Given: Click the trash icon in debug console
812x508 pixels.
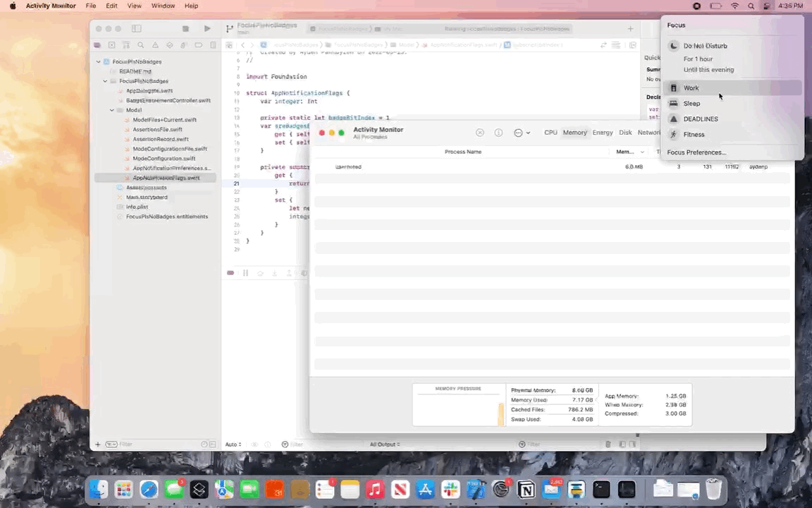Looking at the screenshot, I should (x=608, y=445).
